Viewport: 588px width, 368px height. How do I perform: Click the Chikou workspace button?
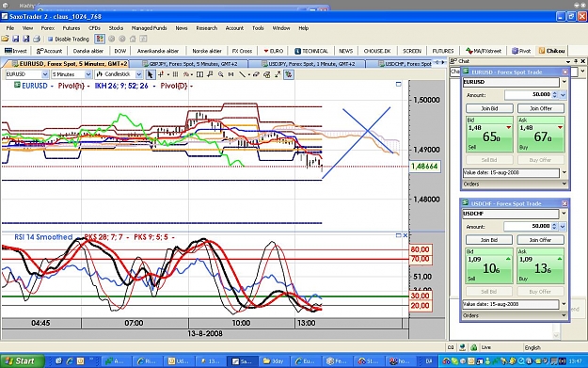pyautogui.click(x=551, y=51)
